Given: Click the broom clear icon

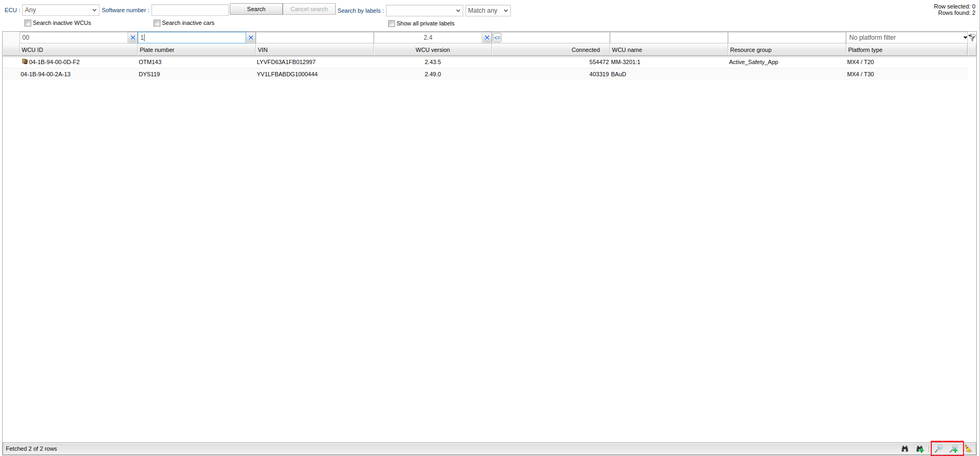Looking at the screenshot, I should [x=968, y=449].
